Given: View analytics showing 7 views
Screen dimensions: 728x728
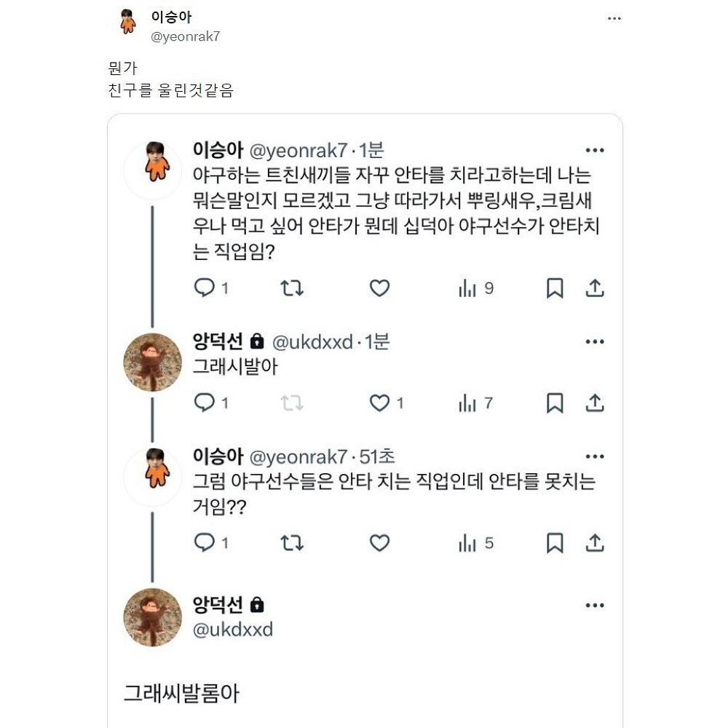Looking at the screenshot, I should [x=476, y=403].
